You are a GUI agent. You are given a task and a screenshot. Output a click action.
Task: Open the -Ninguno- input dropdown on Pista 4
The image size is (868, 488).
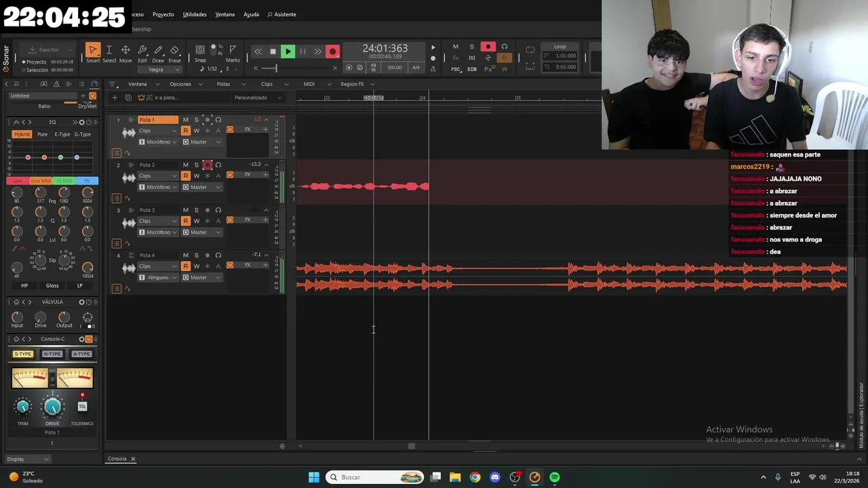tap(157, 278)
